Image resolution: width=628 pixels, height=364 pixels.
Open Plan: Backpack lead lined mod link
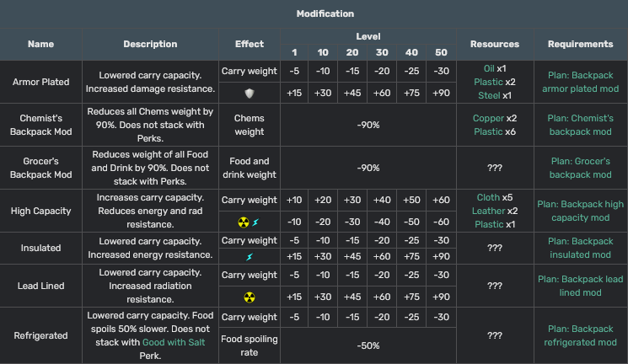coord(580,286)
